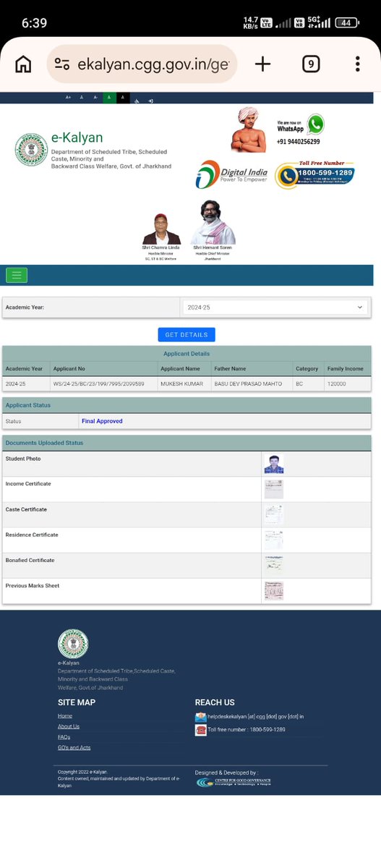Image resolution: width=381 pixels, height=868 pixels.
Task: Click the Category value BC
Action: [x=299, y=384]
